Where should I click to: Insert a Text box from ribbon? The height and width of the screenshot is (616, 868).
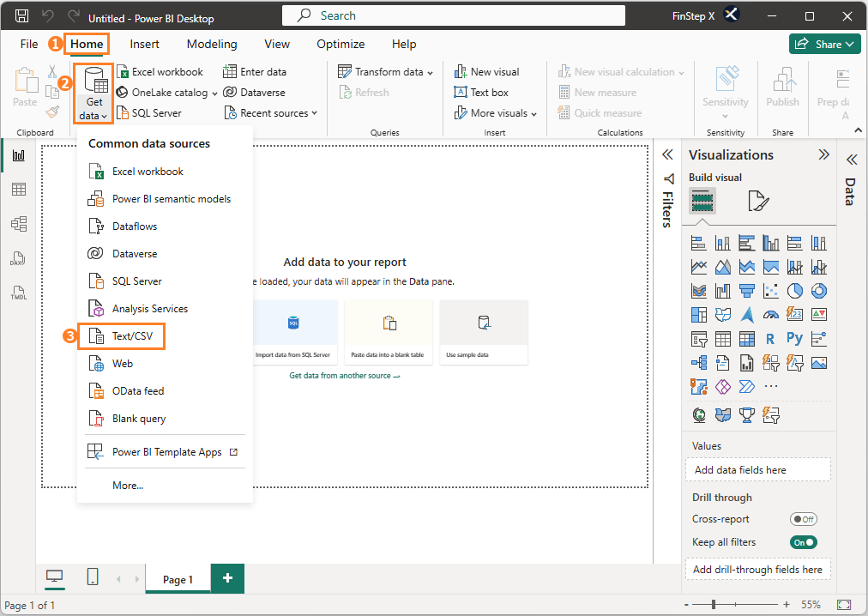(x=481, y=93)
